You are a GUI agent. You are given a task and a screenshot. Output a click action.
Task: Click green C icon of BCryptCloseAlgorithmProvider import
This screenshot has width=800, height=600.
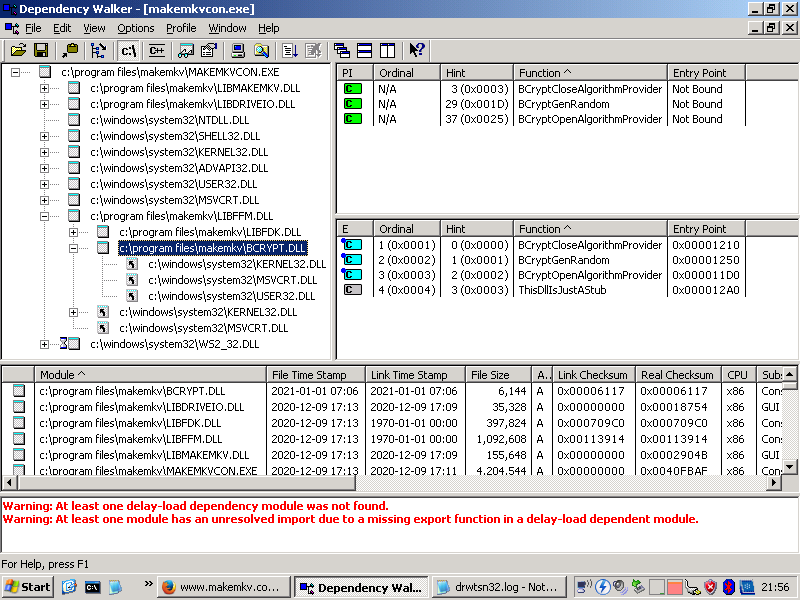353,89
